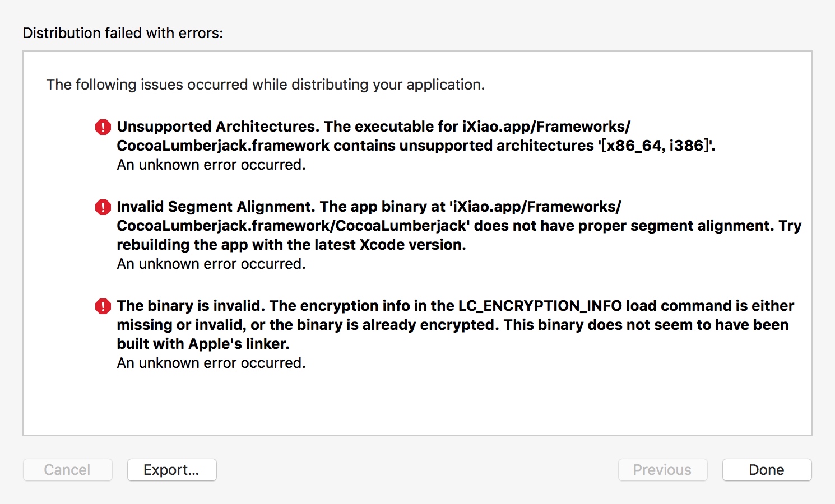Click the last 'An unknown error occurred.' line
Viewport: 835px width, 504px height.
click(211, 363)
